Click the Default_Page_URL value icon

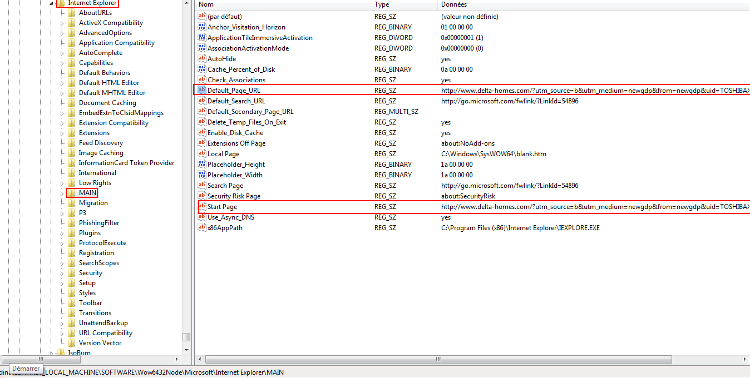201,90
